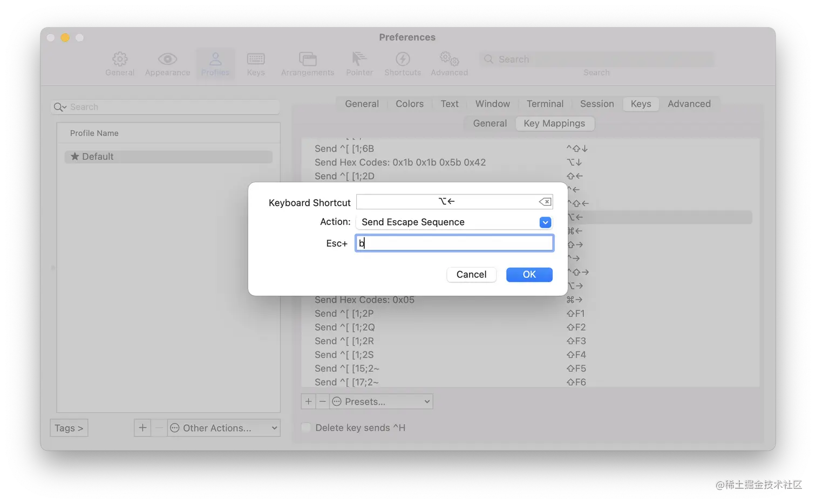The image size is (816, 504).
Task: Switch to the General profile tab
Action: tap(362, 104)
